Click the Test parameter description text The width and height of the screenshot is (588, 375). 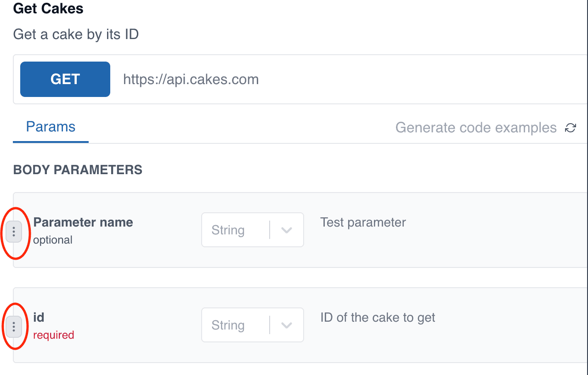click(363, 222)
